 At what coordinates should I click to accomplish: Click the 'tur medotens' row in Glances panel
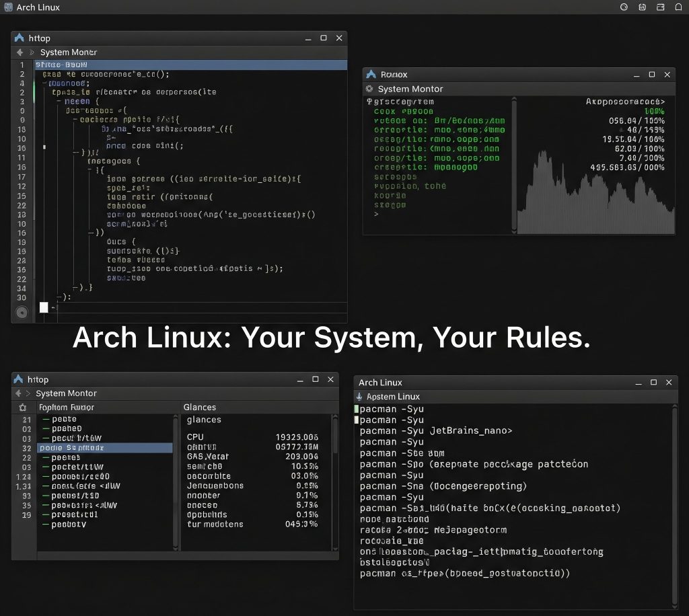click(252, 525)
